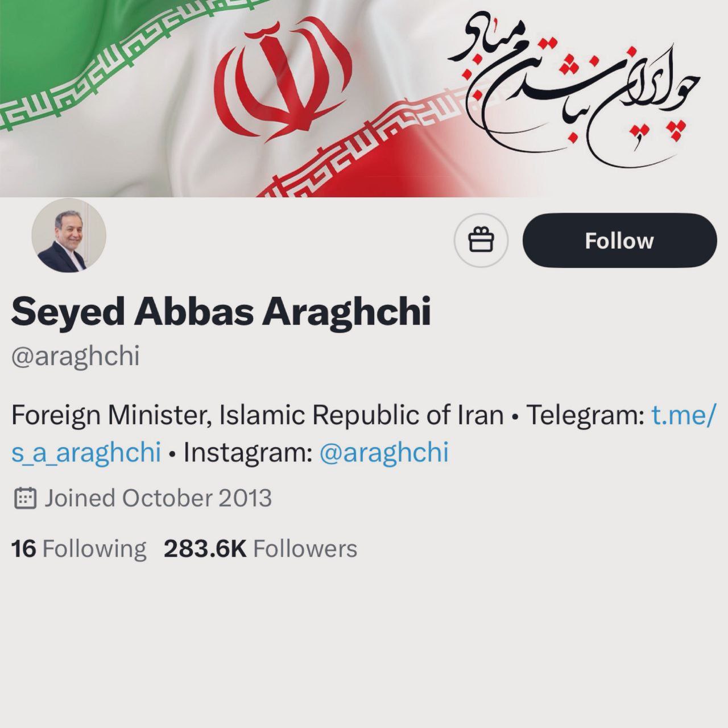728x728 pixels.
Task: Click the Seyed Abbas Araghchi display name
Action: tap(221, 312)
